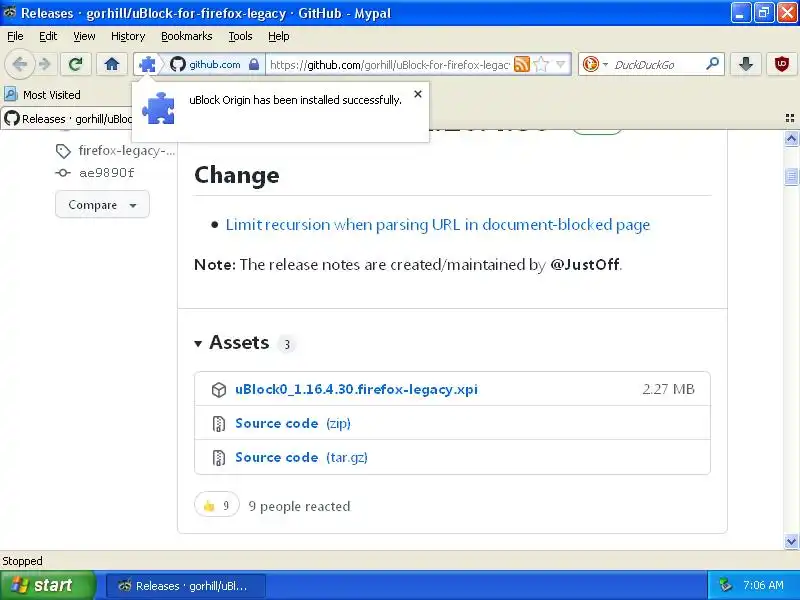Download Source code (tar.gz)
This screenshot has width=800, height=600.
(x=301, y=457)
